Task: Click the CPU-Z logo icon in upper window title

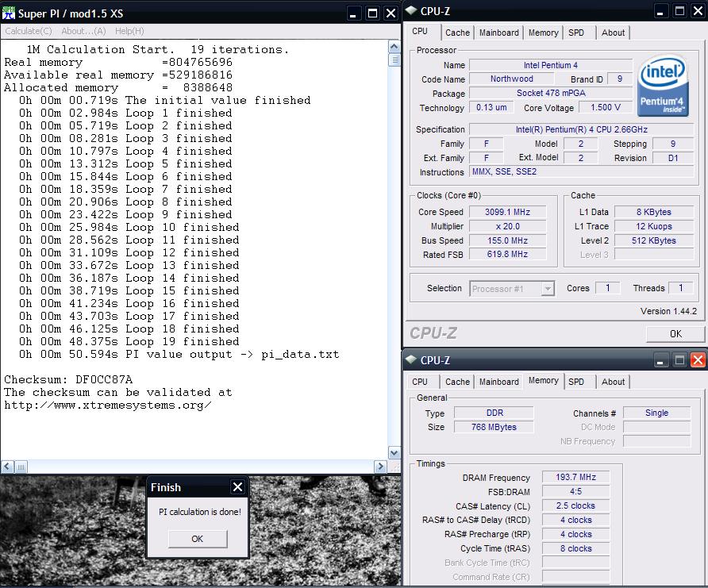Action: (411, 11)
